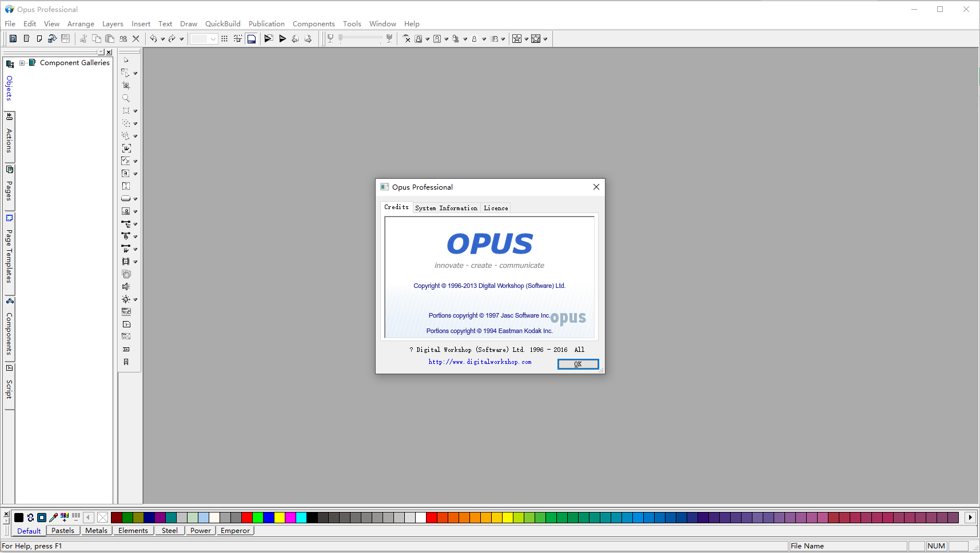Select the text cursor I-beam tool
This screenshot has width=980, height=553.
point(126,186)
